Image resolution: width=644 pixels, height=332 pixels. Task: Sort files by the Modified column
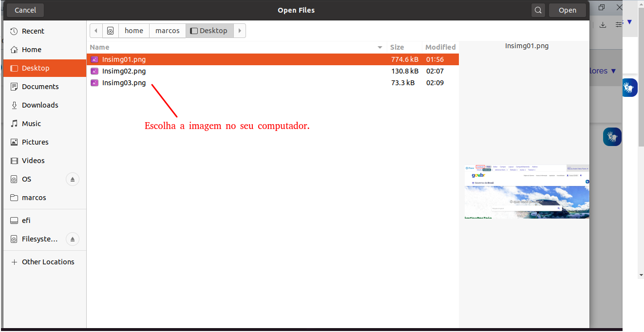[440, 47]
